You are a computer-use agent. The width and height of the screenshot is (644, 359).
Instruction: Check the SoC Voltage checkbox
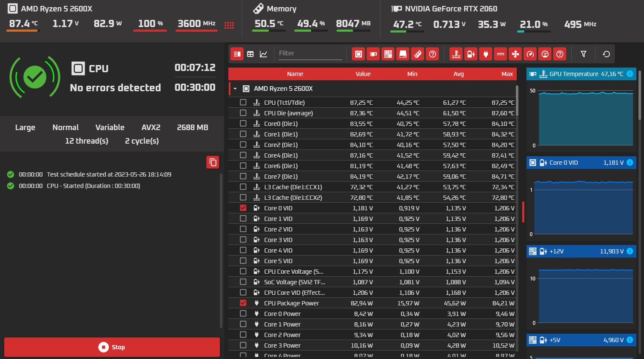[243, 282]
